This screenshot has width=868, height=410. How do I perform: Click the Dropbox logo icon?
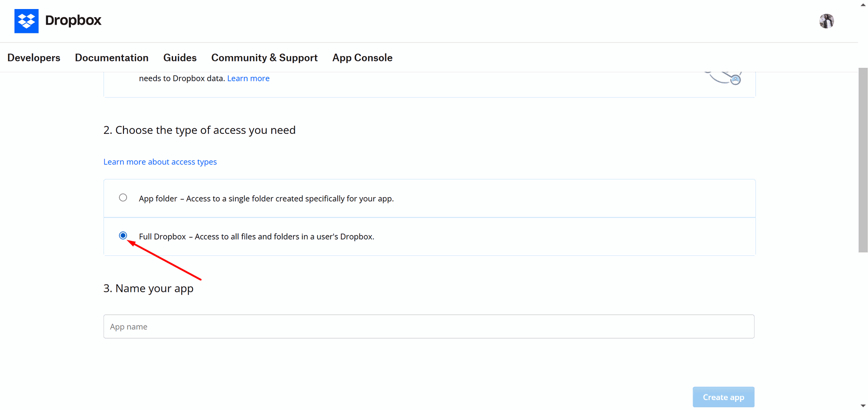26,21
